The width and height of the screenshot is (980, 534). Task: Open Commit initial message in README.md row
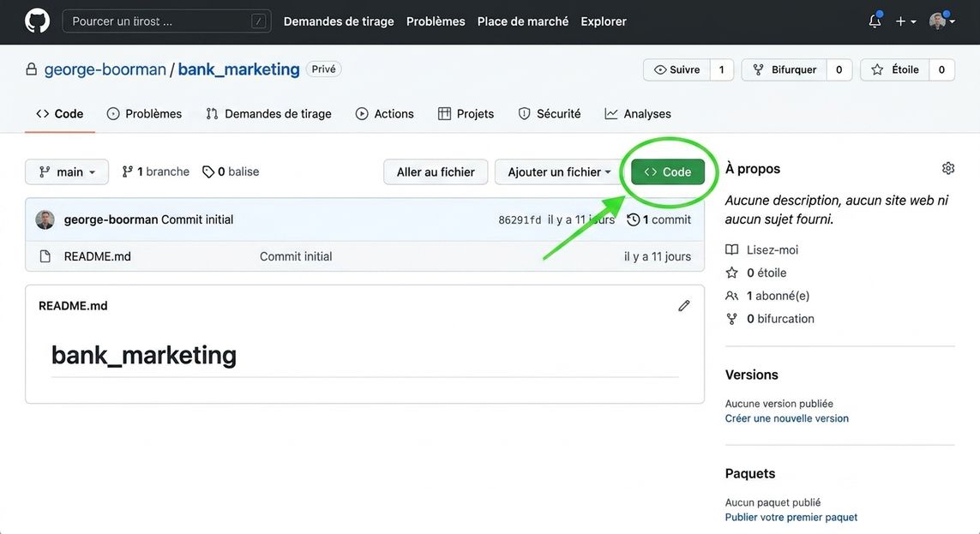tap(296, 256)
